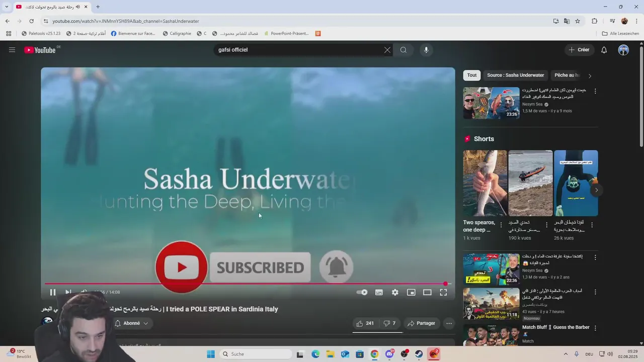
Task: Close the YouTube browser tab
Action: 86,7
